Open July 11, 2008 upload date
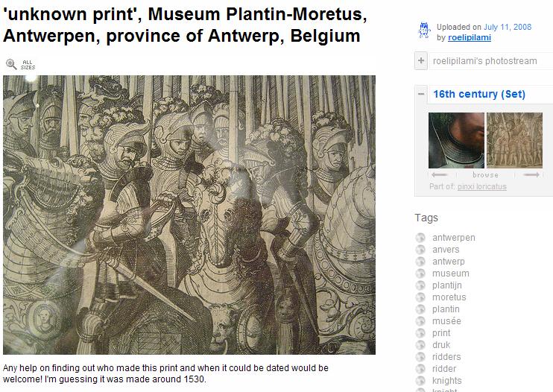This screenshot has height=392, width=553. pyautogui.click(x=507, y=27)
